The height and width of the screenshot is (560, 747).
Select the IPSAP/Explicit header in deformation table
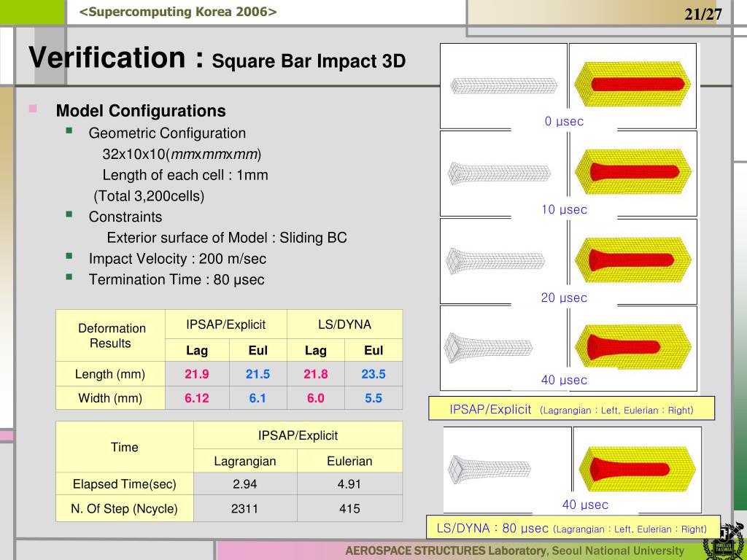tap(226, 324)
